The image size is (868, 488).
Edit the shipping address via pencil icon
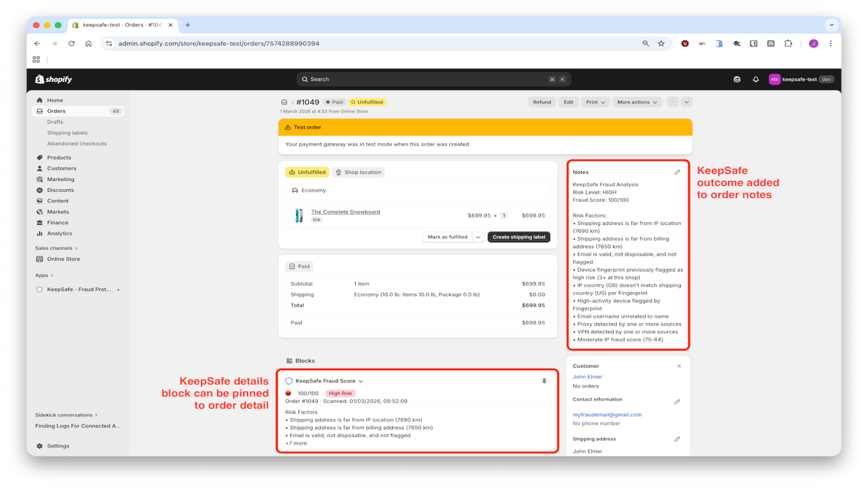point(677,439)
